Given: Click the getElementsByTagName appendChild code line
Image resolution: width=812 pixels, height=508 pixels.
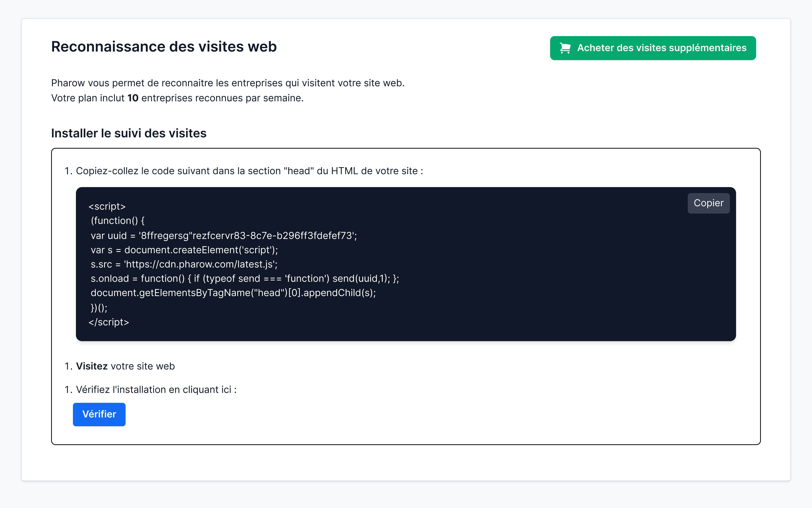Looking at the screenshot, I should [x=233, y=293].
